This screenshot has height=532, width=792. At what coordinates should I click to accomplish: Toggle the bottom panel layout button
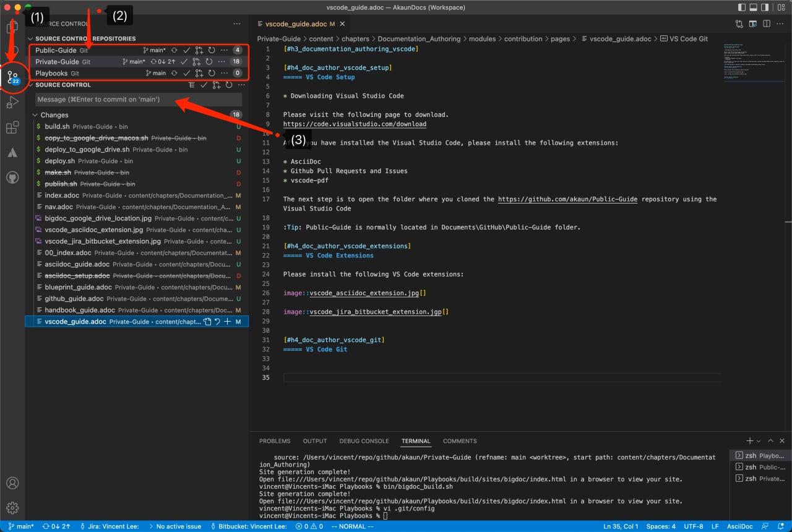(754, 7)
